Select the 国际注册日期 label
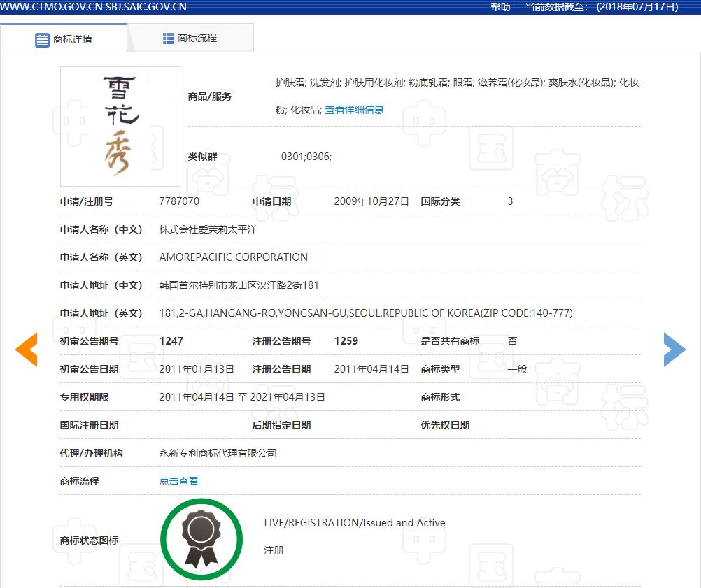 click(89, 425)
